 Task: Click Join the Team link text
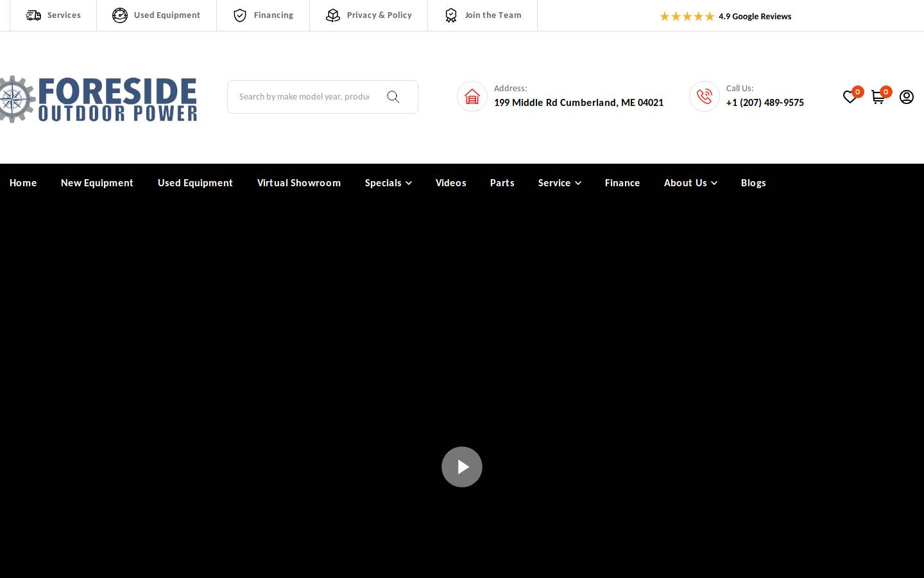tap(493, 15)
